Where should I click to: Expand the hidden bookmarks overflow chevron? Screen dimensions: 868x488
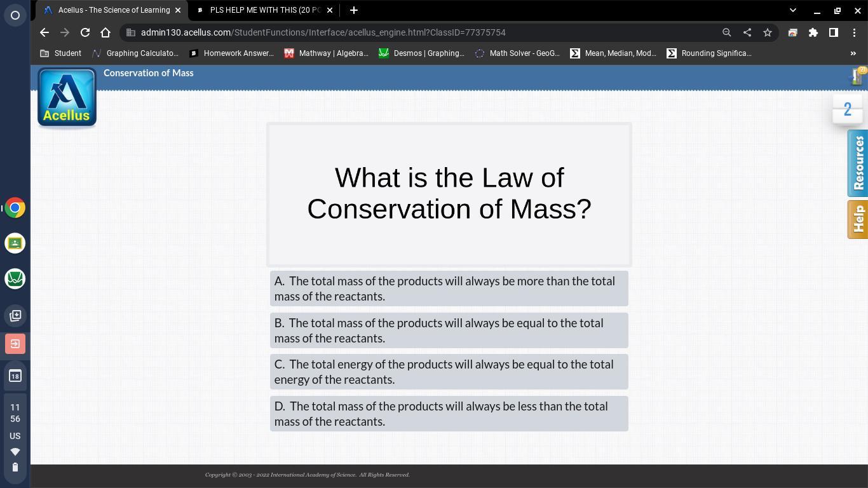tap(853, 53)
